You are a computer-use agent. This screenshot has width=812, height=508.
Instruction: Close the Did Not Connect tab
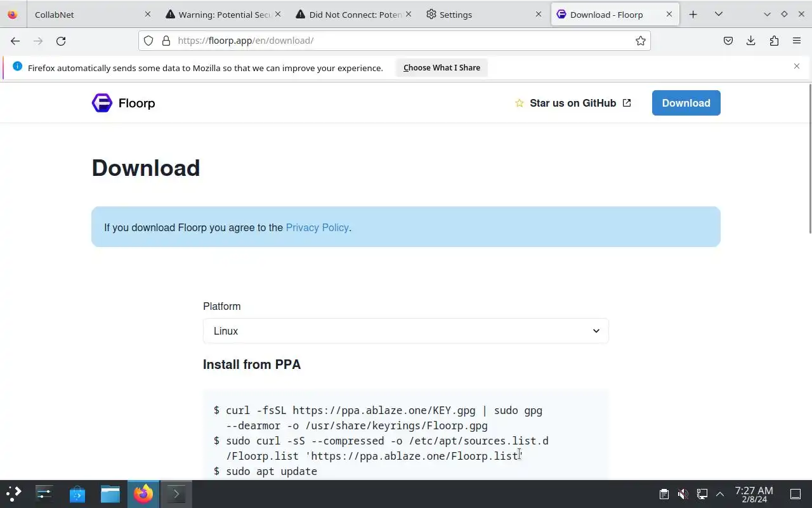(409, 14)
